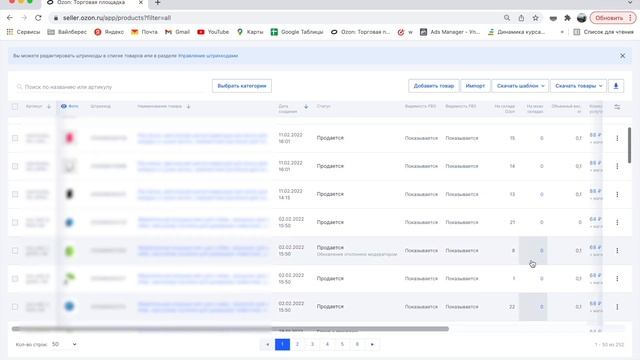Open the Сервисы apps shortcut
The height and width of the screenshot is (360, 640).
[23, 32]
